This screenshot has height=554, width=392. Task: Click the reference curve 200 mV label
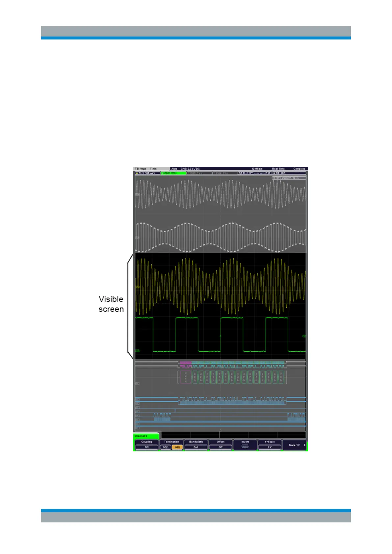coord(289,178)
